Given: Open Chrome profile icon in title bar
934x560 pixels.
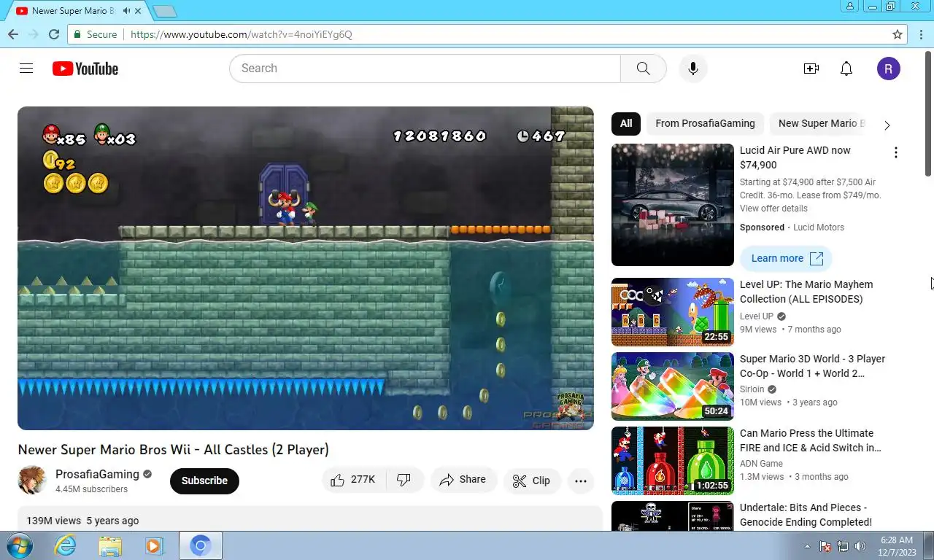Looking at the screenshot, I should click(850, 7).
